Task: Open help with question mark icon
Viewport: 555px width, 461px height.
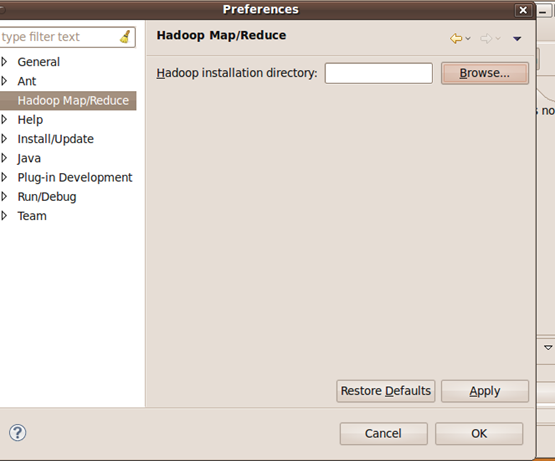Action: pos(17,433)
